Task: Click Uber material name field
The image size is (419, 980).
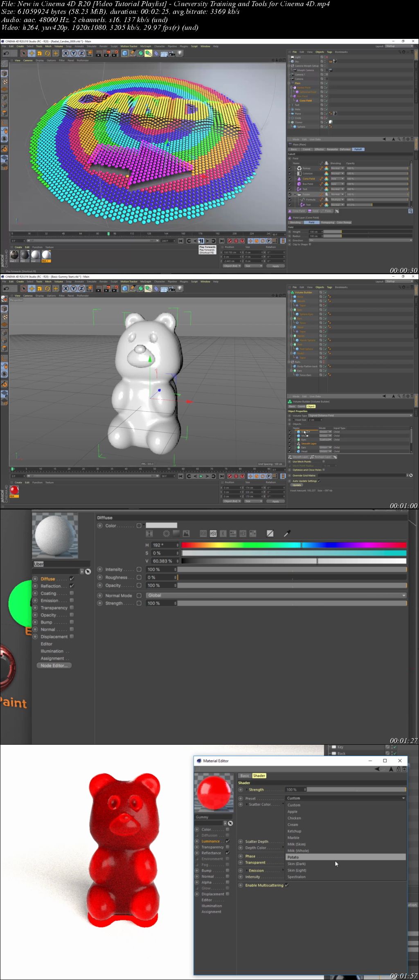Action: (61, 564)
